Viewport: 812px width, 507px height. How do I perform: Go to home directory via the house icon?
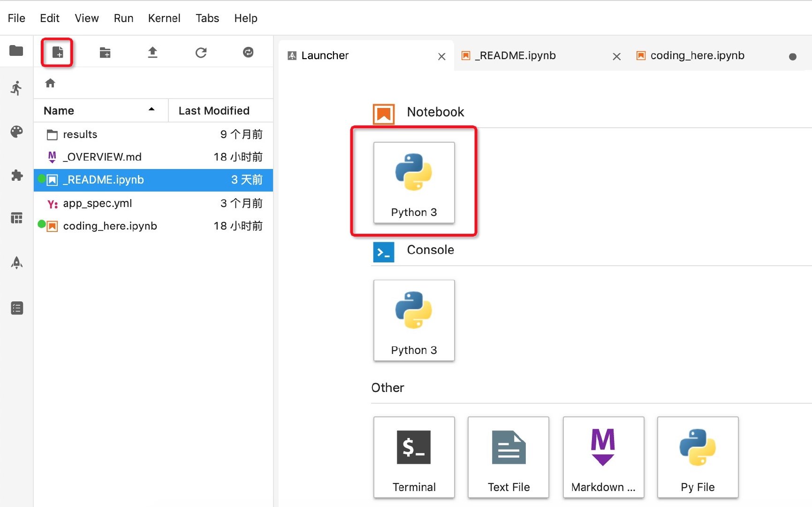pos(50,83)
